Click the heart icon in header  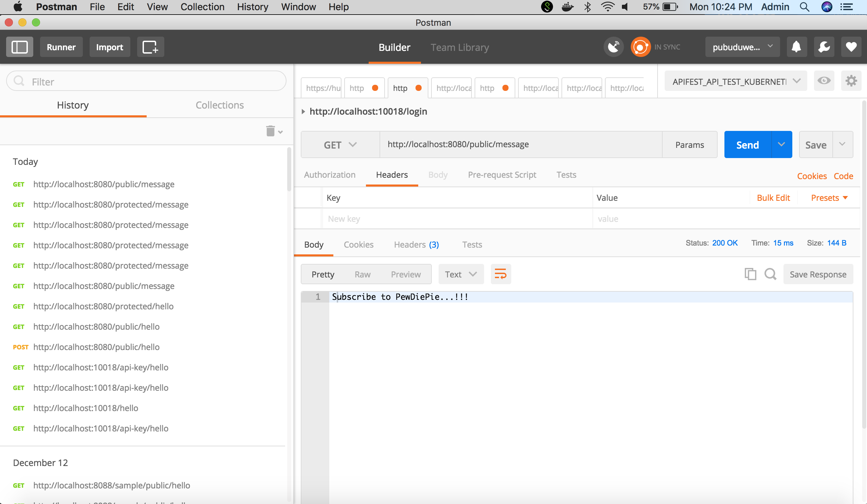[x=851, y=47]
